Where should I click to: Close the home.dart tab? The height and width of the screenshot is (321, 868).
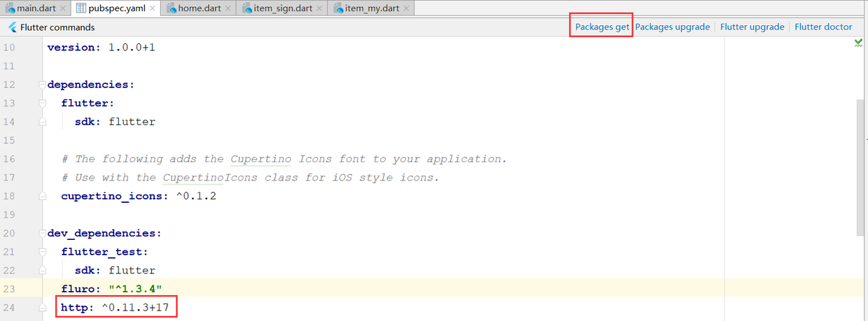tap(230, 9)
